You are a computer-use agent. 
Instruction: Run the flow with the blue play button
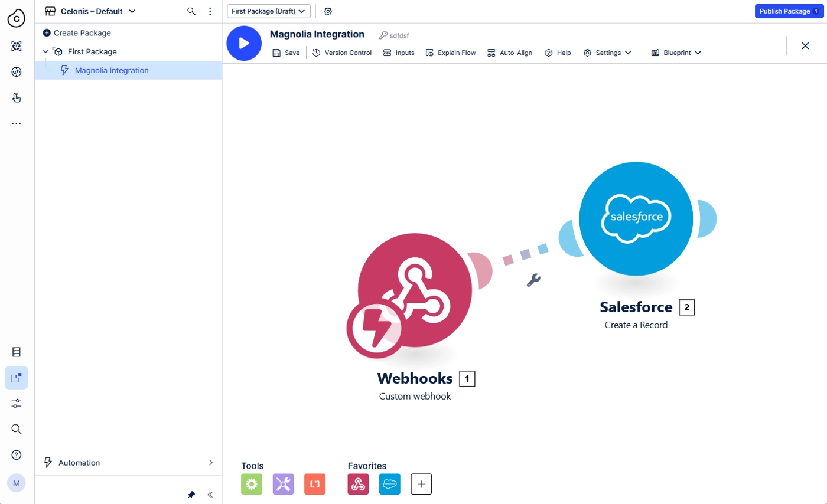tap(244, 43)
